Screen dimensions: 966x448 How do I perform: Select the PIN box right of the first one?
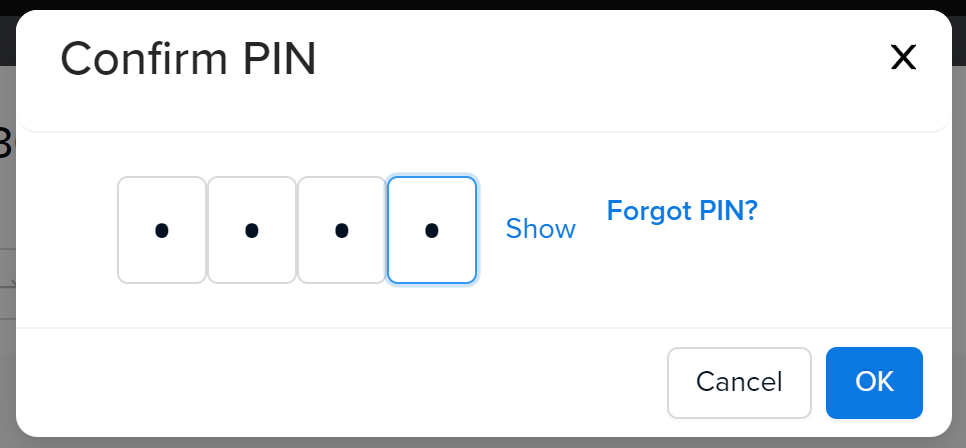tap(252, 230)
